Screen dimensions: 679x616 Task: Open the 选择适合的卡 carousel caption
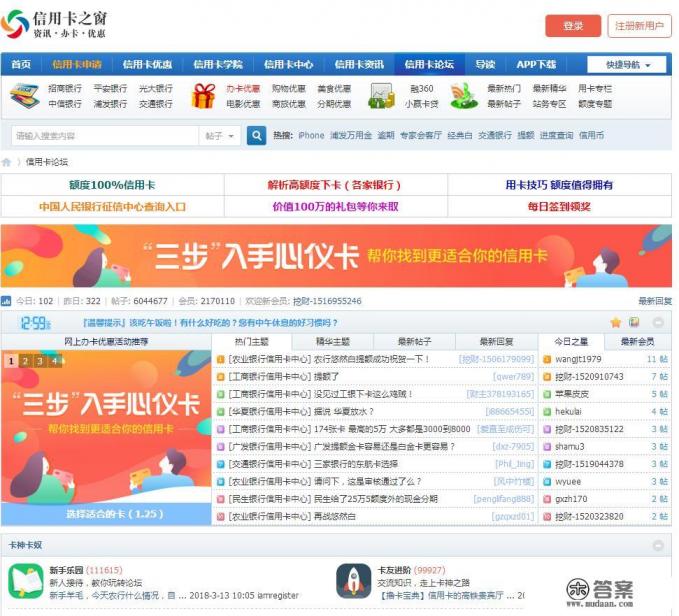click(x=115, y=514)
